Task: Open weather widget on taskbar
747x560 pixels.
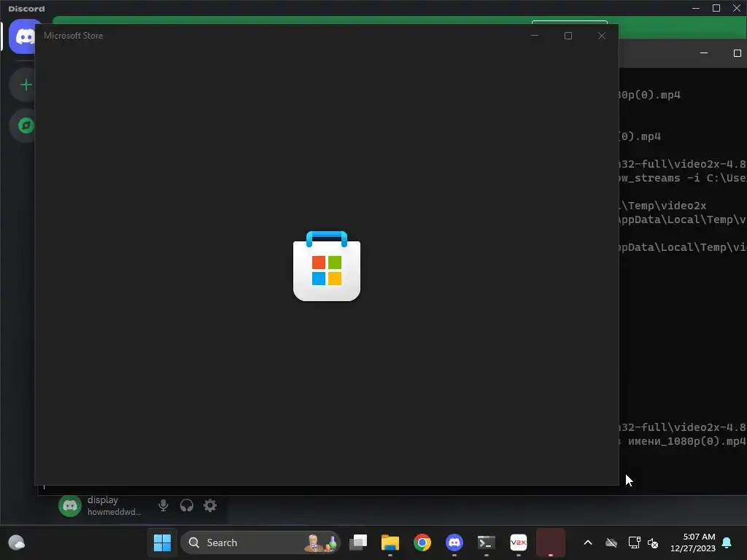Action: click(17, 542)
